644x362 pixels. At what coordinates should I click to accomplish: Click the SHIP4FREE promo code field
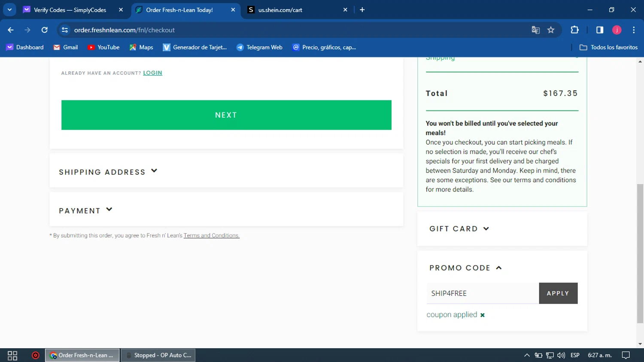pyautogui.click(x=483, y=293)
